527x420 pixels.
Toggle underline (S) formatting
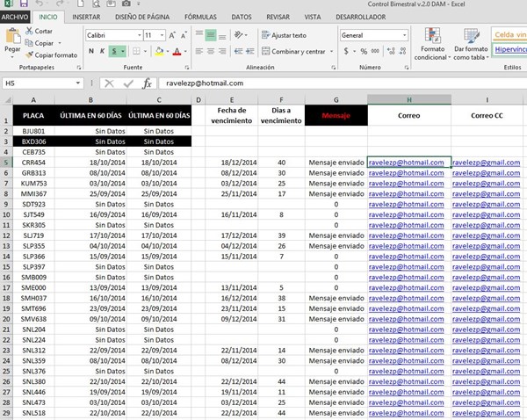click(116, 52)
